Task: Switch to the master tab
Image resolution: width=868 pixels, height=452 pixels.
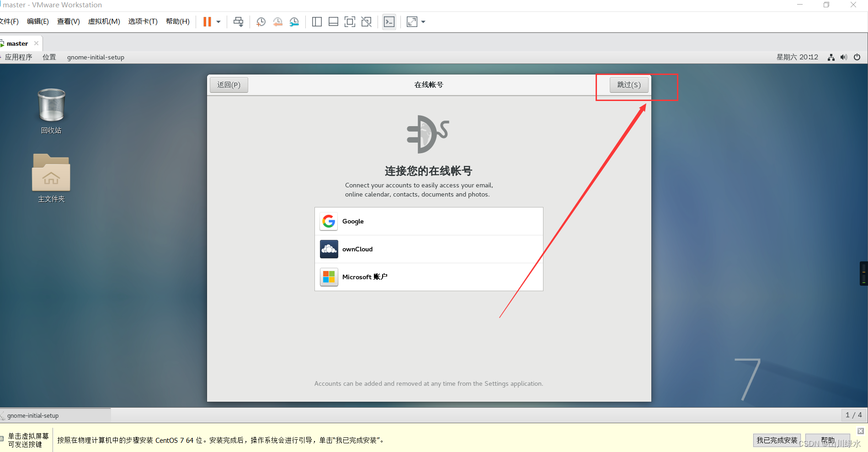Action: (x=17, y=43)
